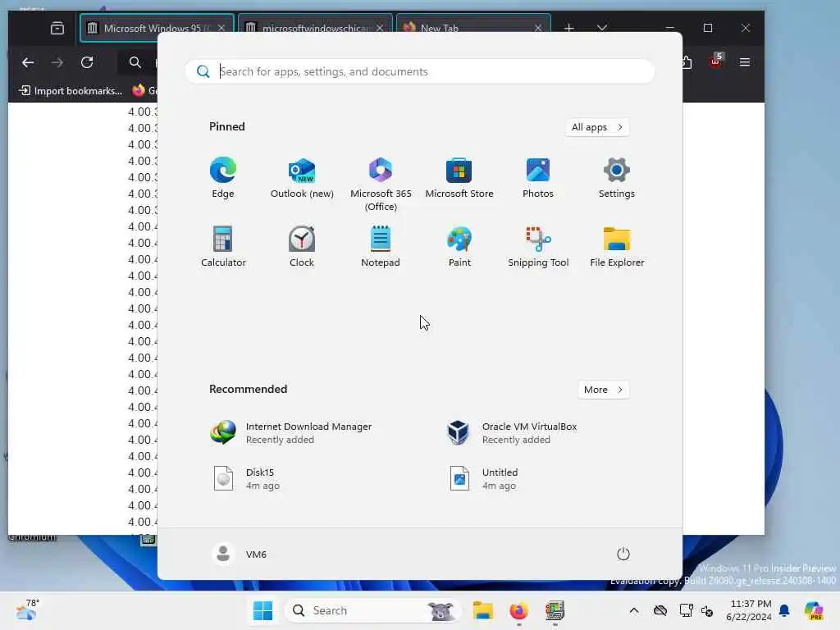The height and width of the screenshot is (630, 840).
Task: Open Snipping Tool pinned app
Action: tap(538, 246)
